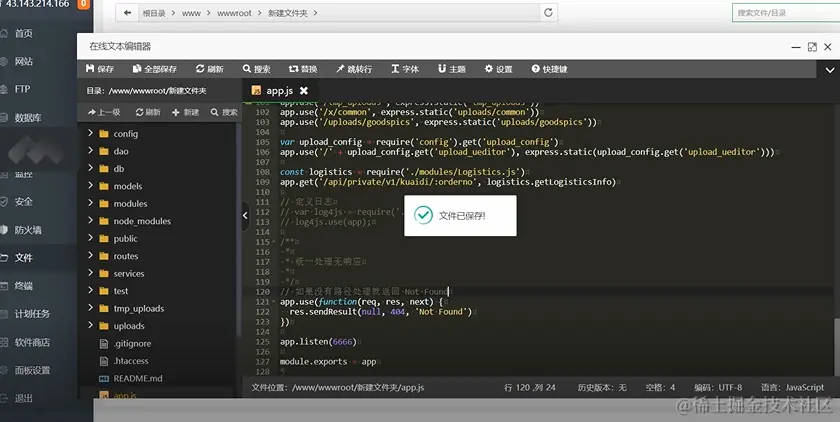Expand the dao folder
The height and width of the screenshot is (422, 840).
click(x=91, y=150)
